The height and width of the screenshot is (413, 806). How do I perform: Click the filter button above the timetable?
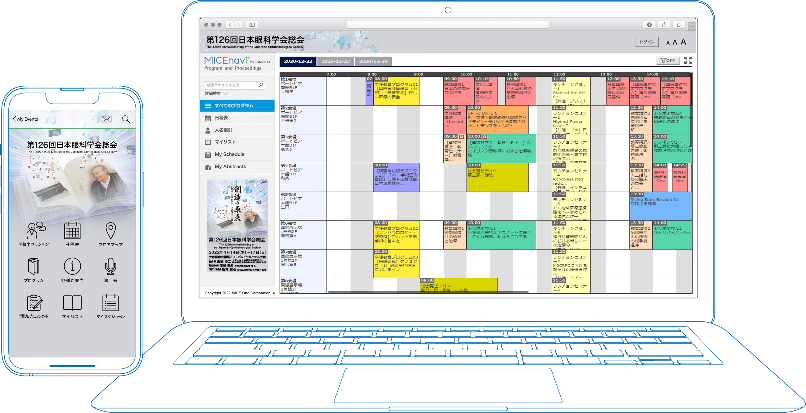click(668, 61)
